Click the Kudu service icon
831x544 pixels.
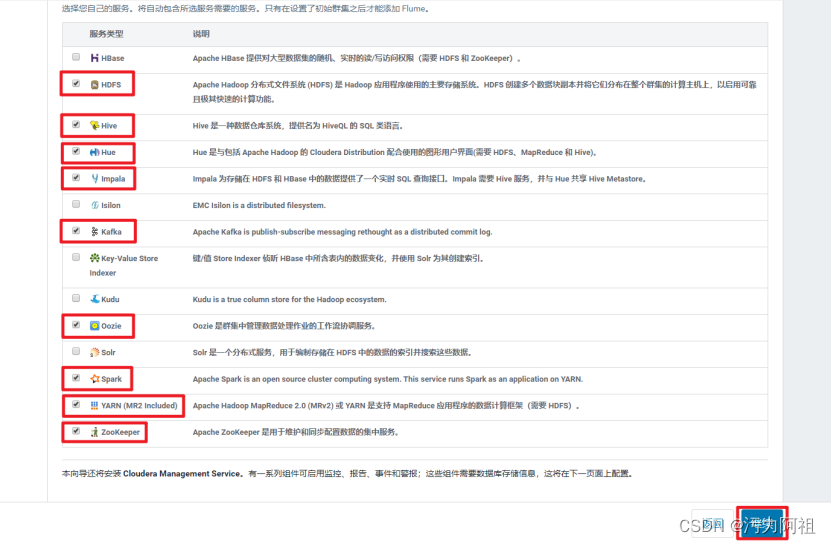94,299
